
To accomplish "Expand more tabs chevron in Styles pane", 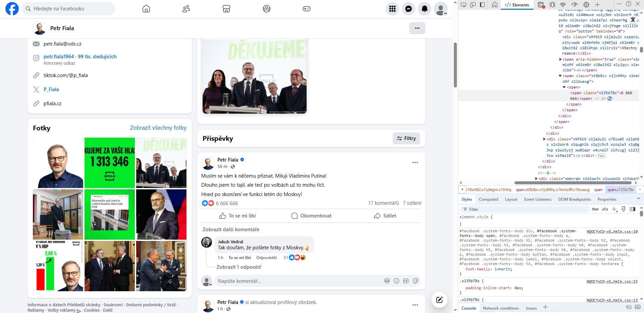I will pos(638,199).
